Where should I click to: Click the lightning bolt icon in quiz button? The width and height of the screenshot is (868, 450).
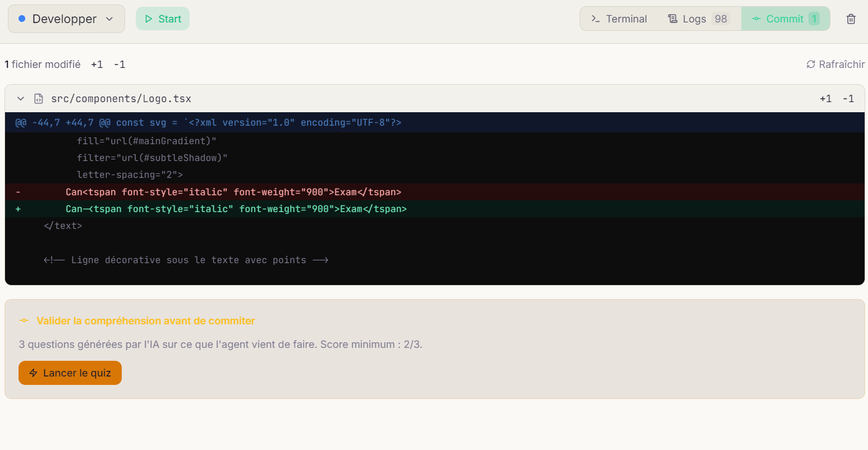(33, 373)
